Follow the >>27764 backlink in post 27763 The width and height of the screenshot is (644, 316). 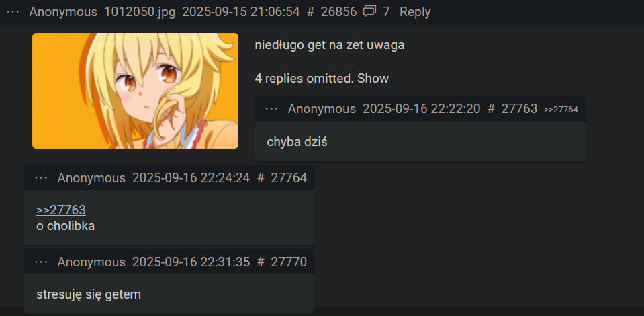[x=561, y=109]
